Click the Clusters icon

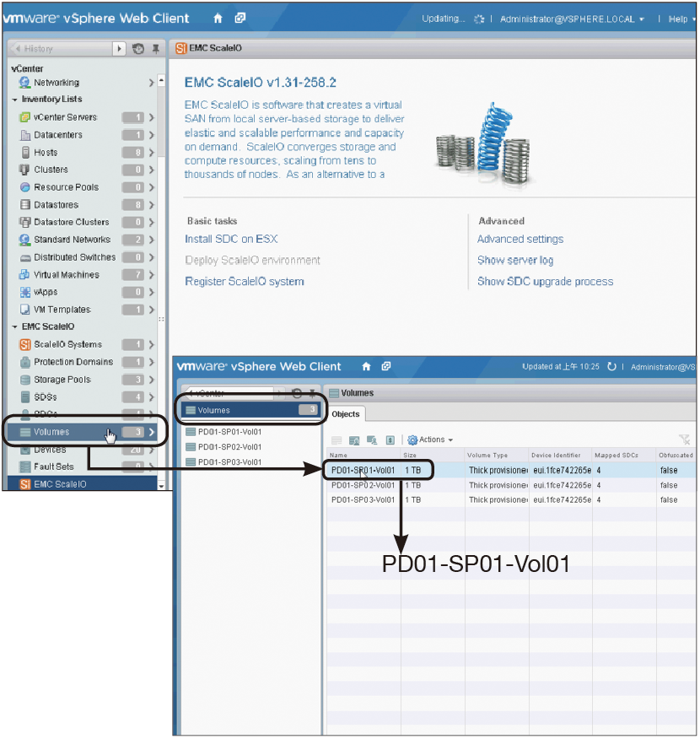pos(24,170)
